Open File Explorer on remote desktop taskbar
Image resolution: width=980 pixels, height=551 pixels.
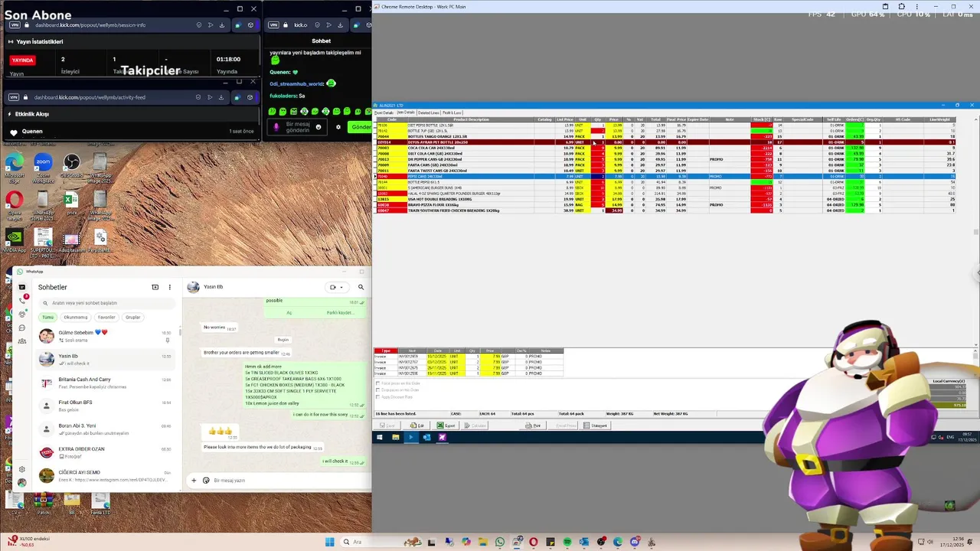[x=395, y=437]
